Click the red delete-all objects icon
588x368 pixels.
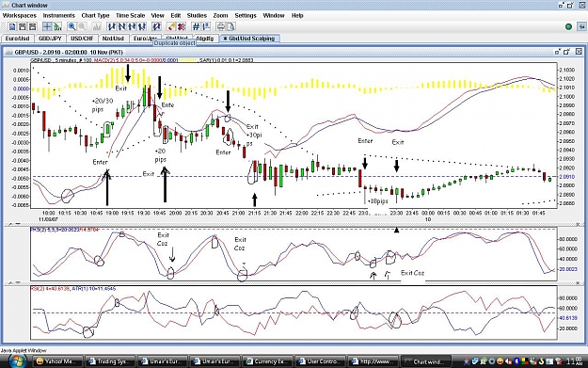182,26
